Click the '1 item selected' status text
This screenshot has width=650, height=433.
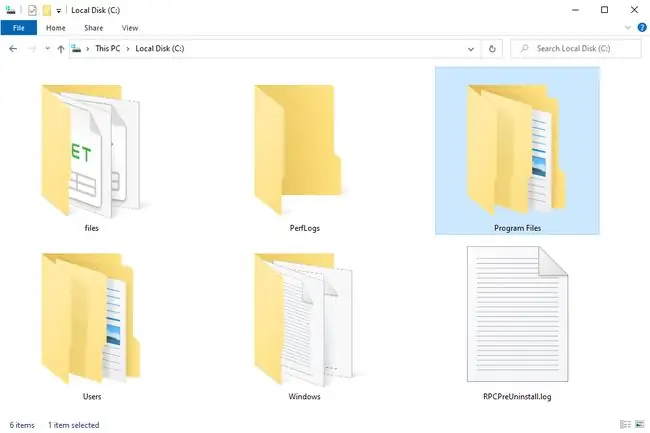click(74, 425)
